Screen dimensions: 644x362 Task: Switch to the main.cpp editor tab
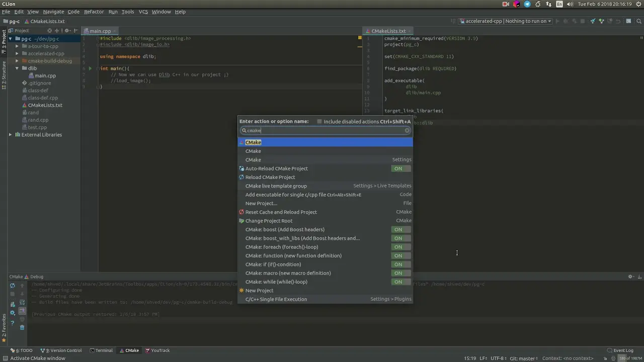pos(100,31)
